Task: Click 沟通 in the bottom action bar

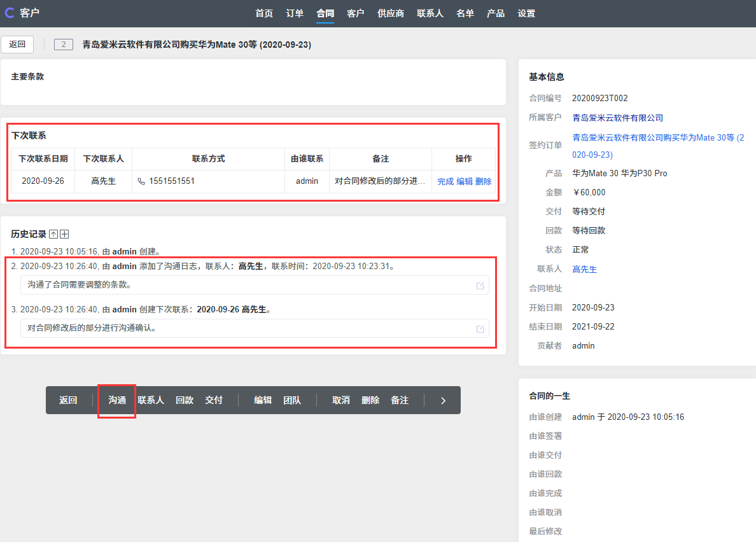Action: (x=117, y=400)
